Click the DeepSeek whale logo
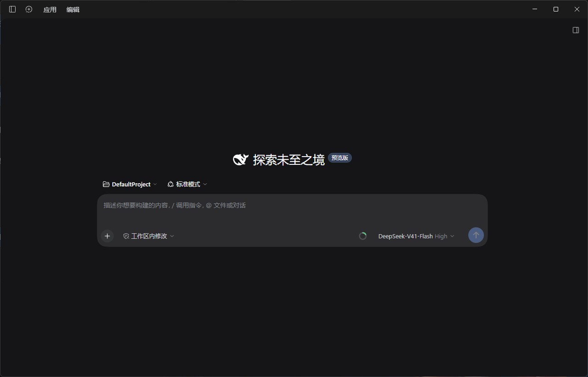Viewport: 588px width, 377px height. (241, 159)
